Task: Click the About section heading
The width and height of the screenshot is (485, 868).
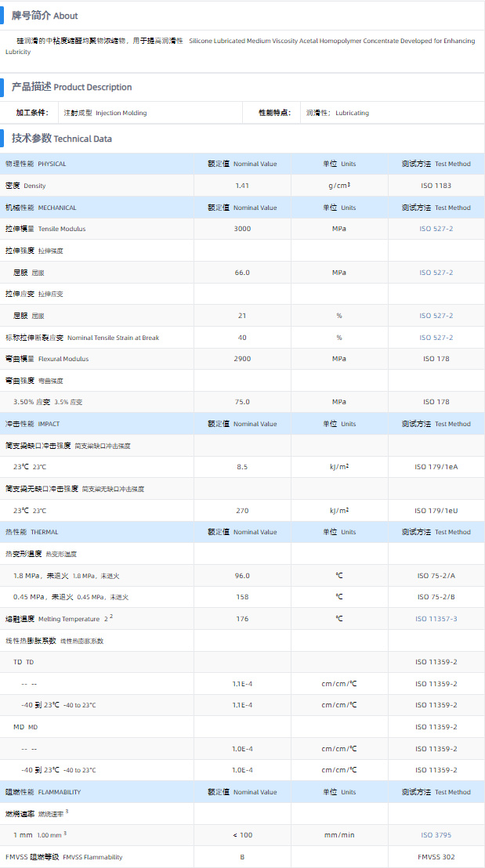Action: pos(45,16)
